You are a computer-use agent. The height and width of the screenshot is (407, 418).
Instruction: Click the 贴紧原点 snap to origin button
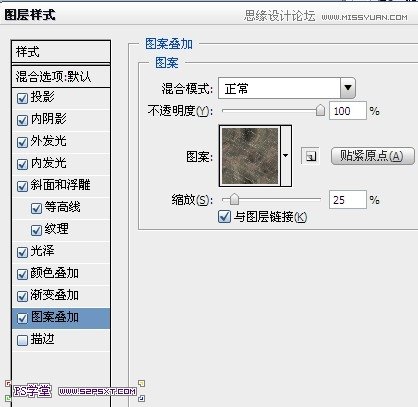[x=372, y=156]
